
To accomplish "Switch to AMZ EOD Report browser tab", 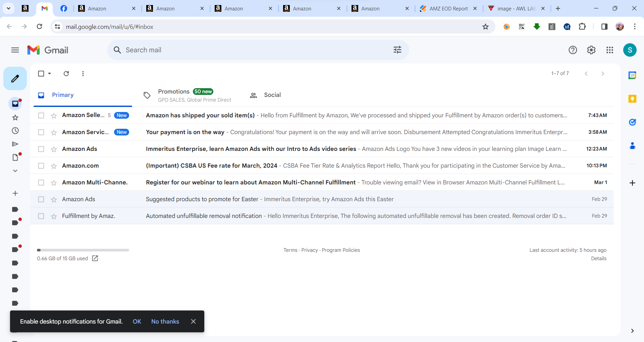I will pyautogui.click(x=448, y=8).
